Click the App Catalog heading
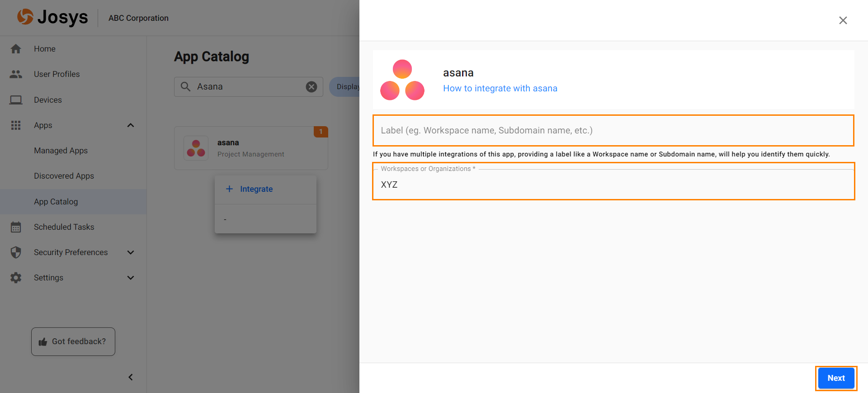Screen dimensions: 868x393 coord(212,57)
